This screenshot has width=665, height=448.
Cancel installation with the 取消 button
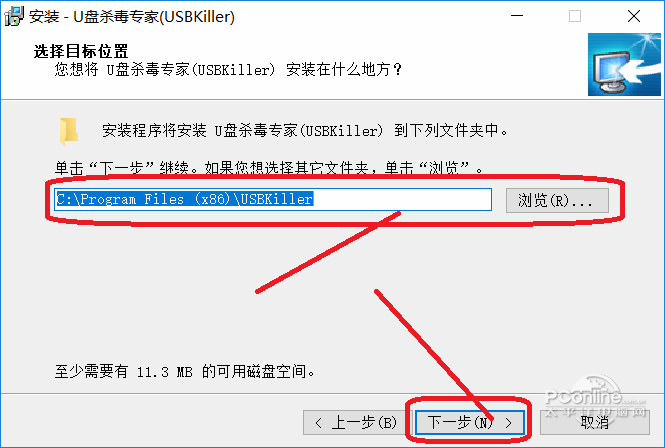click(x=595, y=423)
